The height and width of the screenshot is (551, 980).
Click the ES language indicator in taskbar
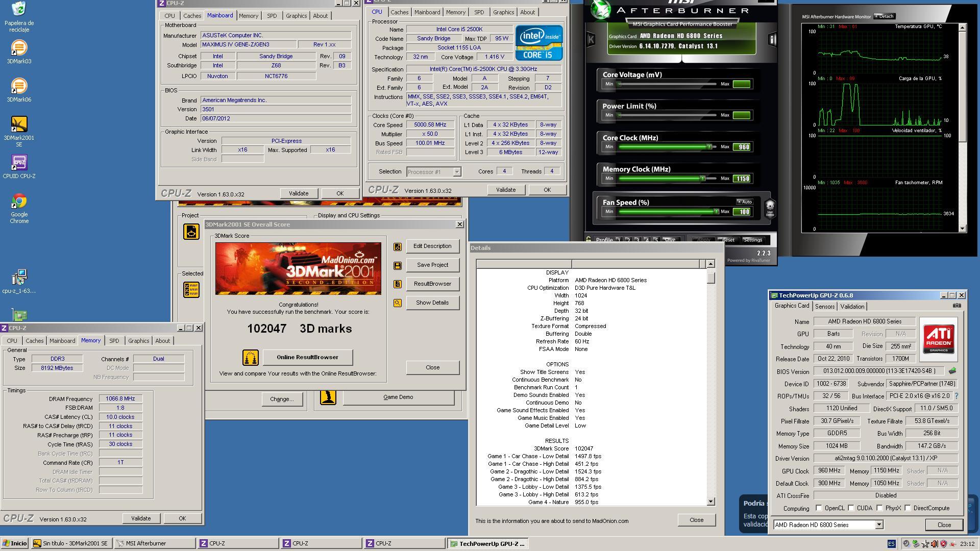(x=891, y=544)
